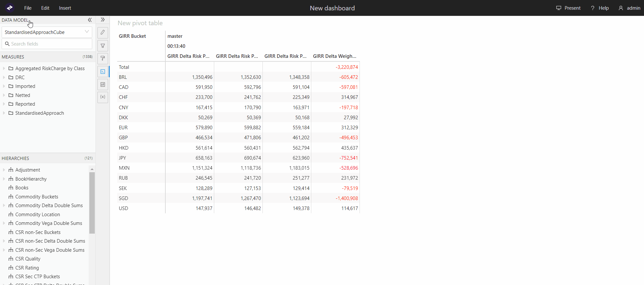This screenshot has width=644, height=285.
Task: Select the CSR Sec CTP Buckets hierarchy
Action: (x=38, y=277)
